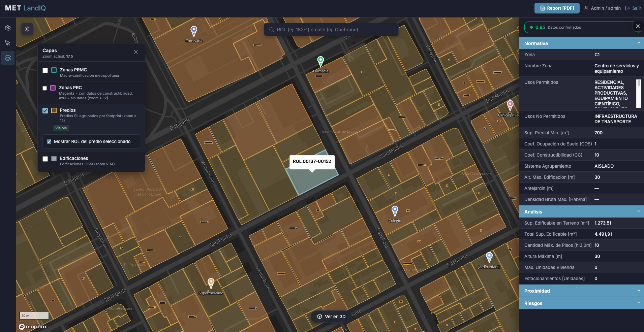This screenshot has height=332, width=644.
Task: Click the Ver en 3D button
Action: (x=331, y=317)
